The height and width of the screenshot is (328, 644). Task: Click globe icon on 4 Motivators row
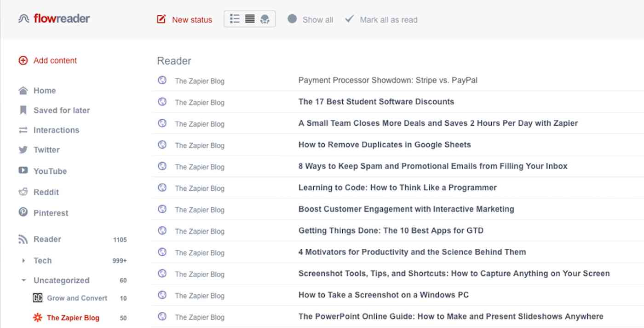point(162,252)
